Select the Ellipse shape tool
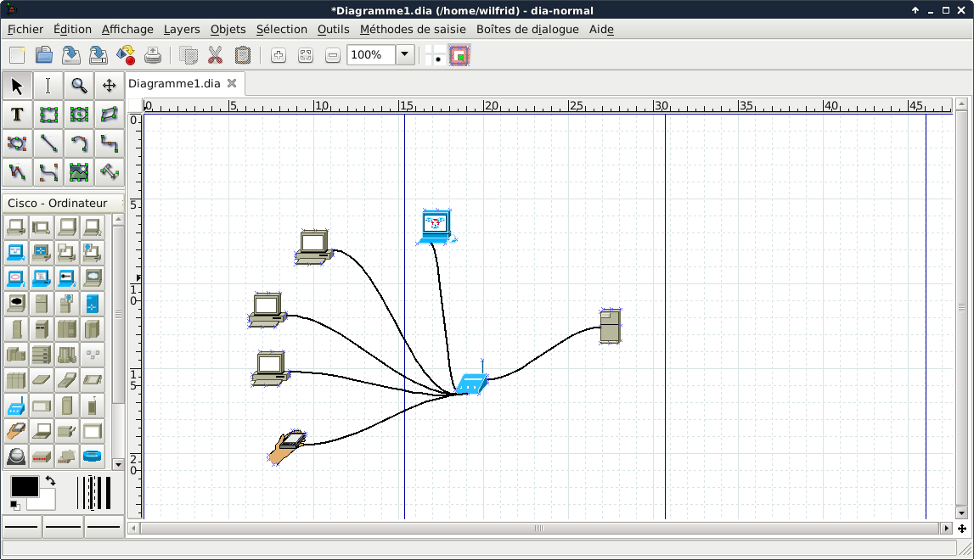Image resolution: width=974 pixels, height=560 pixels. 79,115
